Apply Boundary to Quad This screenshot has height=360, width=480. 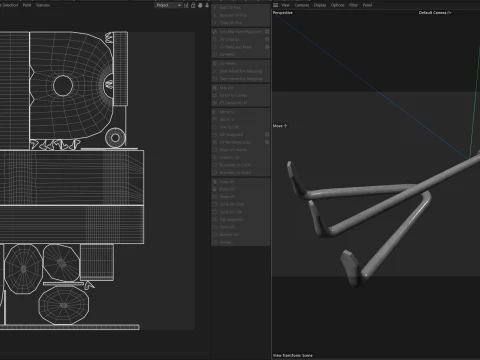coord(240,173)
